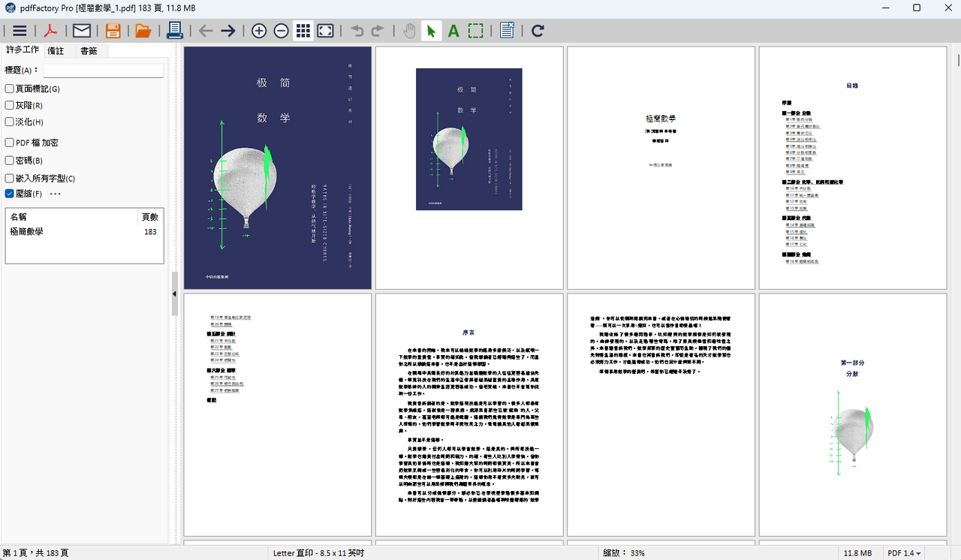Open the hamburger menu icon

pyautogui.click(x=20, y=31)
